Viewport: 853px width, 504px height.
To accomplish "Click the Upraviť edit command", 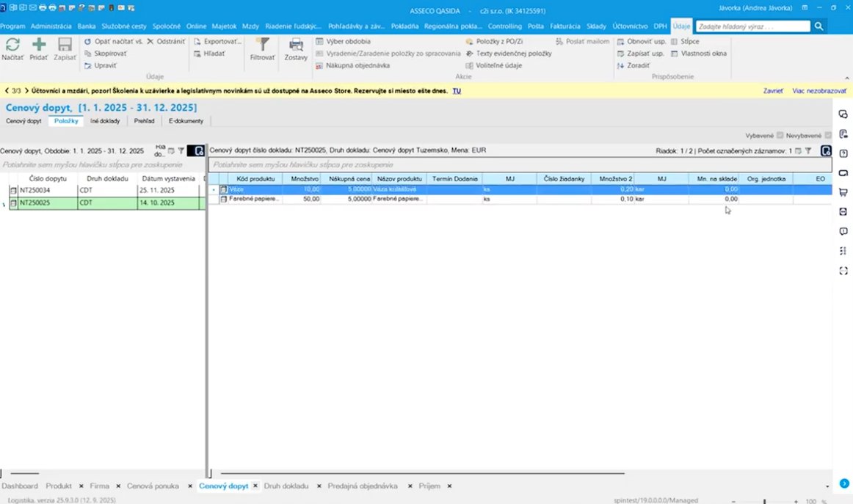I will [101, 65].
